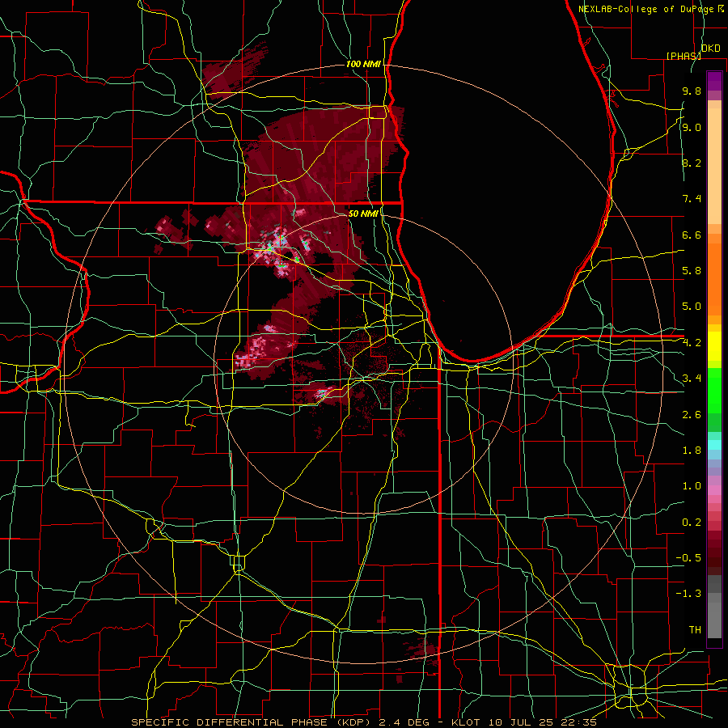Pick the purple swatch atop color scale

point(714,81)
